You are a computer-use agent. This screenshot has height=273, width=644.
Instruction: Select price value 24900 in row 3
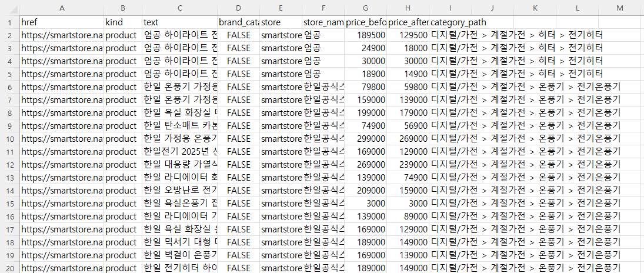coord(366,48)
